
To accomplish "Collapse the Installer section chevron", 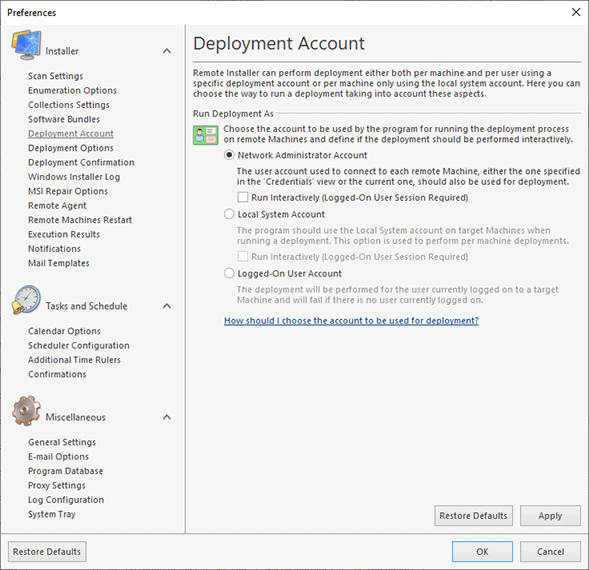I will click(x=167, y=51).
